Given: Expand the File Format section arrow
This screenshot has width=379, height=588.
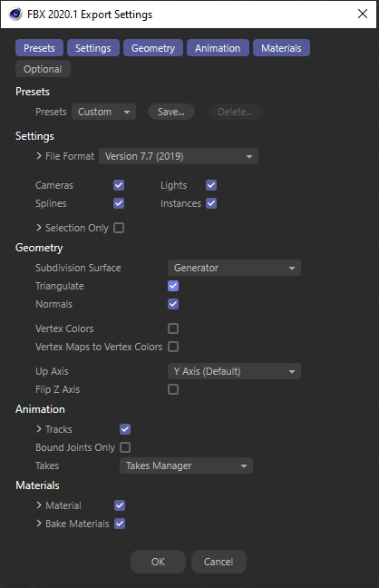Looking at the screenshot, I should 39,156.
